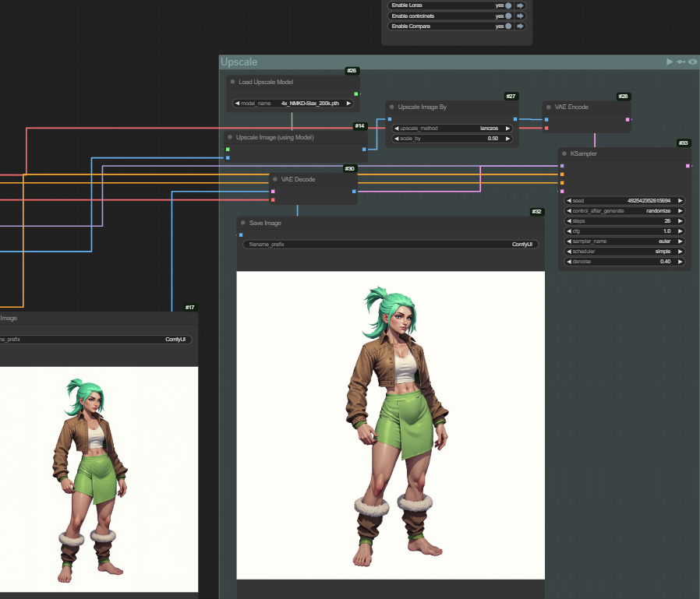The height and width of the screenshot is (599, 700).
Task: Click the denoise value 0.40
Action: [x=665, y=262]
